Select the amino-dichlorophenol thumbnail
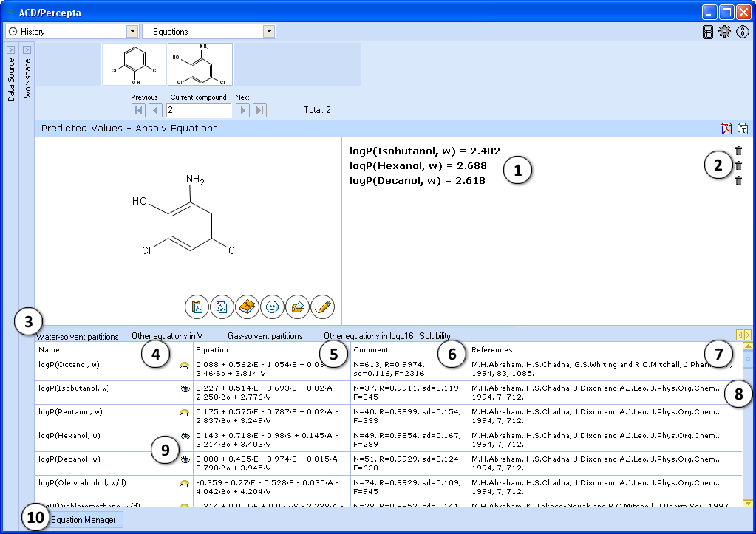Viewport: 756px width, 534px height. (200, 64)
